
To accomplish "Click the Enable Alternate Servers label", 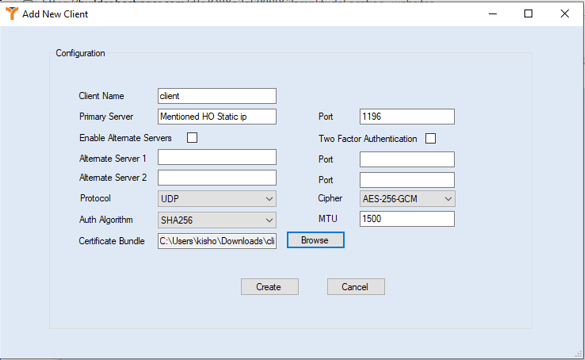I will point(125,138).
